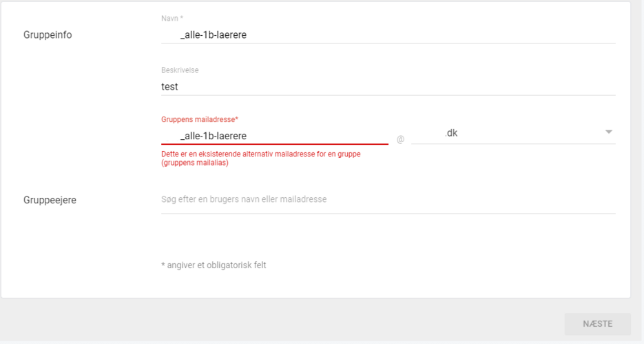Click the red "Dette er en eksisterende" error line
The height and width of the screenshot is (344, 644).
click(260, 154)
